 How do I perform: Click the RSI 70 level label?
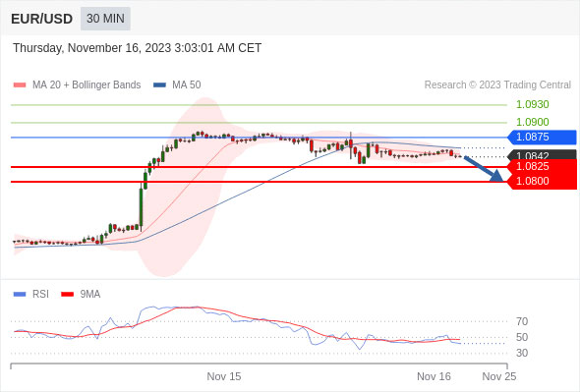522,321
